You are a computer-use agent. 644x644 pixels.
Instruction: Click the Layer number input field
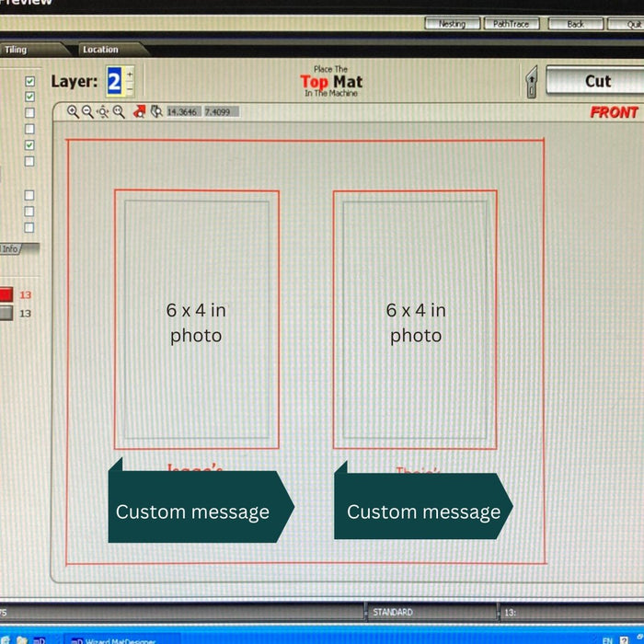pos(114,82)
